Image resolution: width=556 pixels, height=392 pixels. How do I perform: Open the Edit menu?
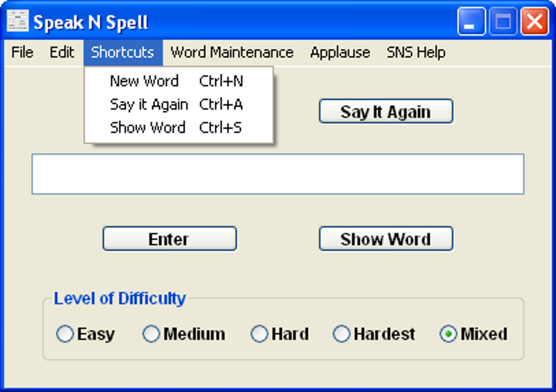coord(62,52)
